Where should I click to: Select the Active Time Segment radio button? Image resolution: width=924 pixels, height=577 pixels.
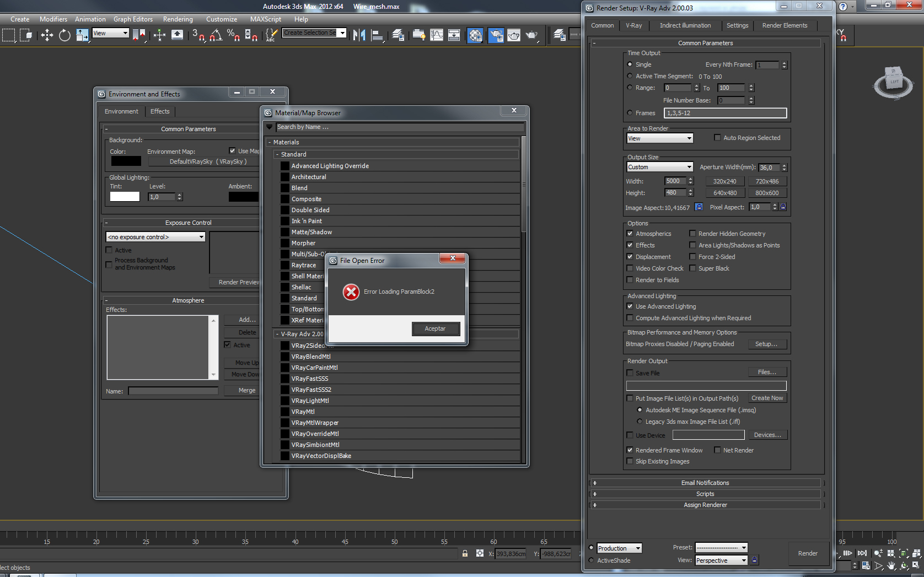coord(630,76)
